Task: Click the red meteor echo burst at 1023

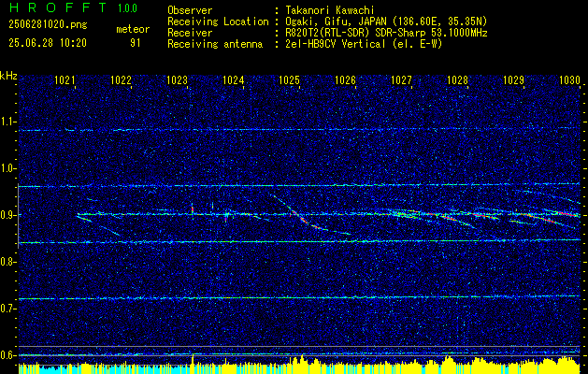Action: [193, 210]
